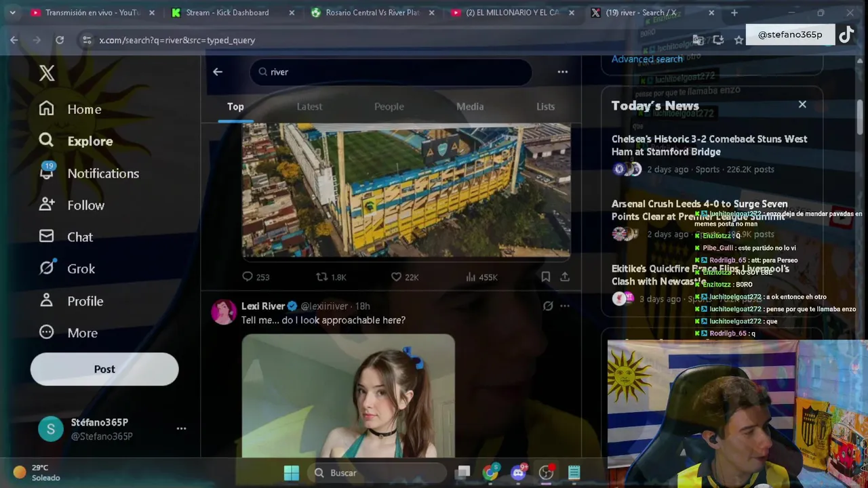This screenshot has width=868, height=488.
Task: Open account options for Stéfano365P
Action: click(x=181, y=428)
